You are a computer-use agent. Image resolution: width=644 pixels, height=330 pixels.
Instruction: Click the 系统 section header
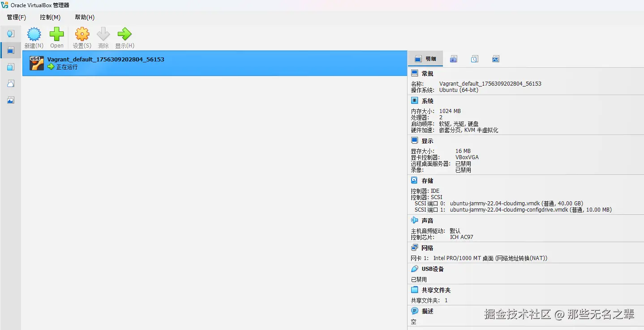coord(427,101)
